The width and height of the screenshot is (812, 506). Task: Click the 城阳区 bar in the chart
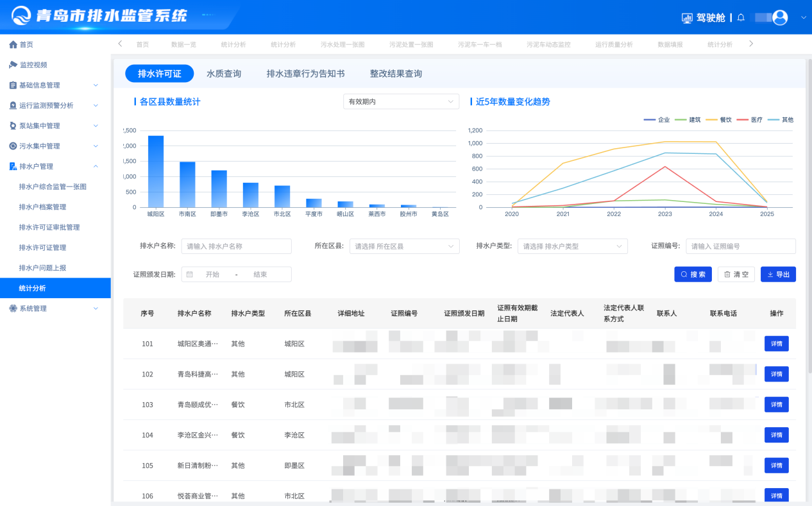coord(156,172)
